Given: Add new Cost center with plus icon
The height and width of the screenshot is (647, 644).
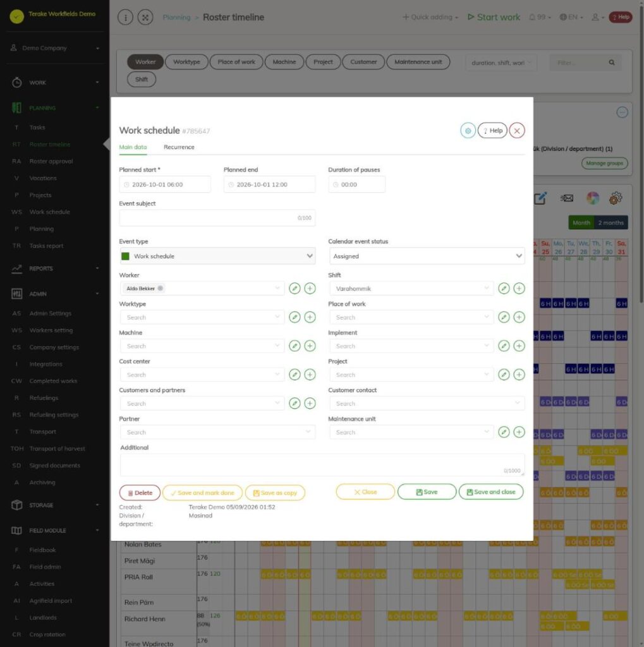Looking at the screenshot, I should tap(310, 375).
